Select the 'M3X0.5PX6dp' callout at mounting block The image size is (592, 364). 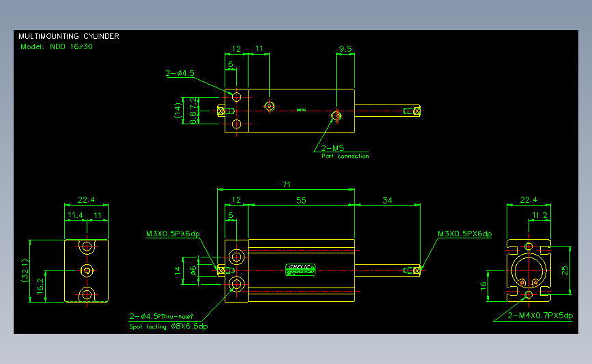pyautogui.click(x=173, y=234)
